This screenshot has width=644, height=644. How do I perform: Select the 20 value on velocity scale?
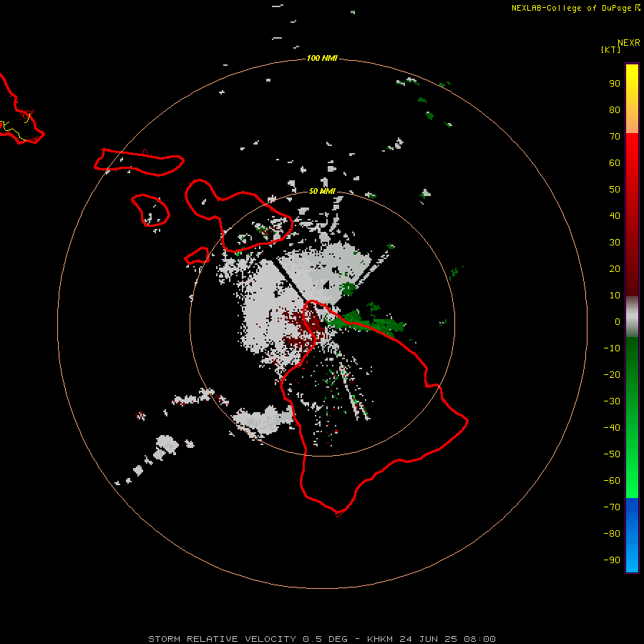click(x=615, y=269)
